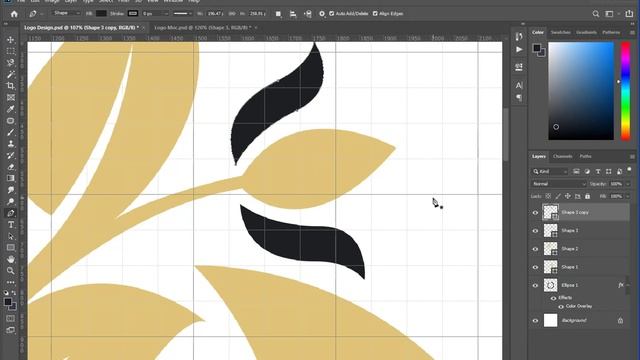This screenshot has height=360, width=640.
Task: Switch to the Channels tab
Action: pyautogui.click(x=562, y=156)
